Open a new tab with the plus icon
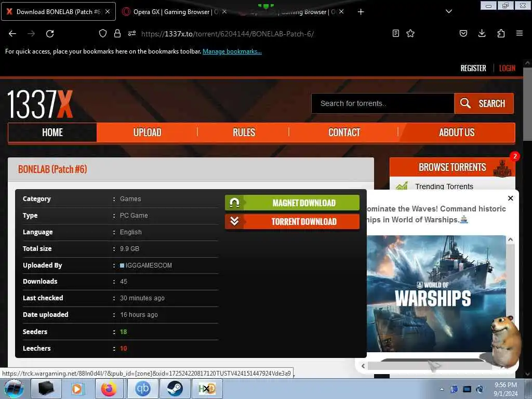The height and width of the screenshot is (399, 532). [361, 12]
